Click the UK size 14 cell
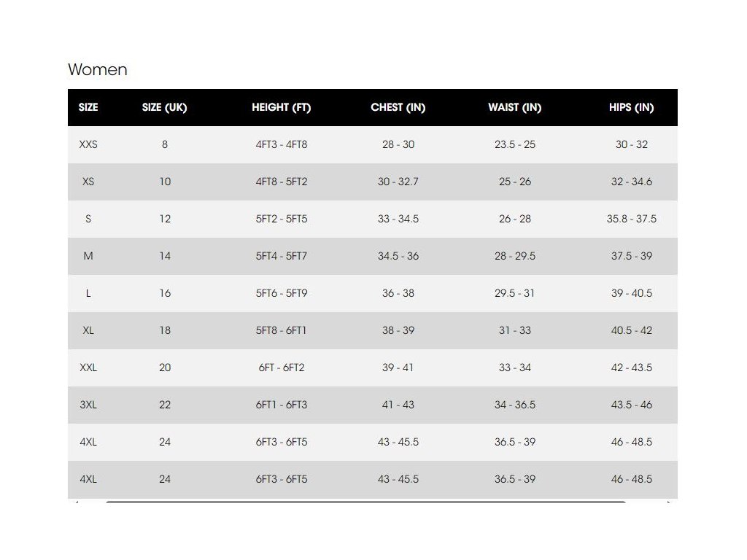Viewport: 747px width, 560px height. (165, 256)
